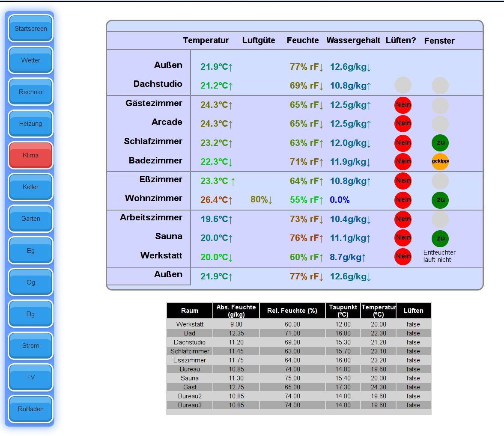The width and height of the screenshot is (504, 436).
Task: Click the Taupunkt (°C) header
Action: pos(343,311)
